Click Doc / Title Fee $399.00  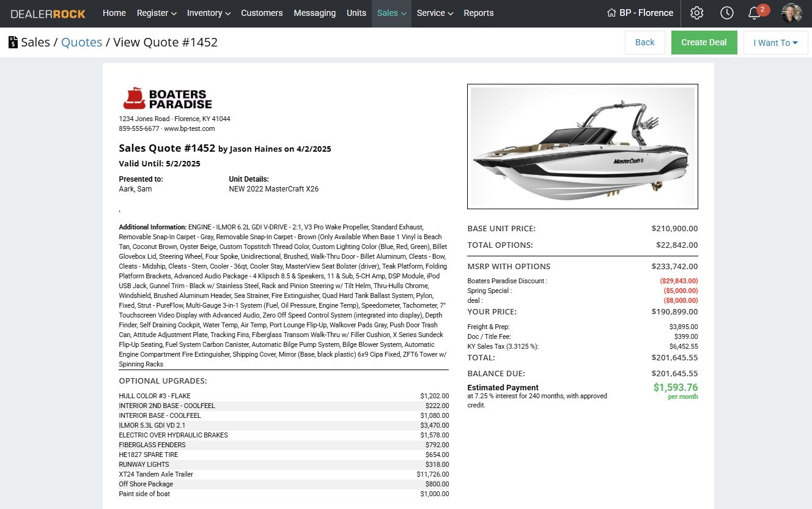coord(686,336)
